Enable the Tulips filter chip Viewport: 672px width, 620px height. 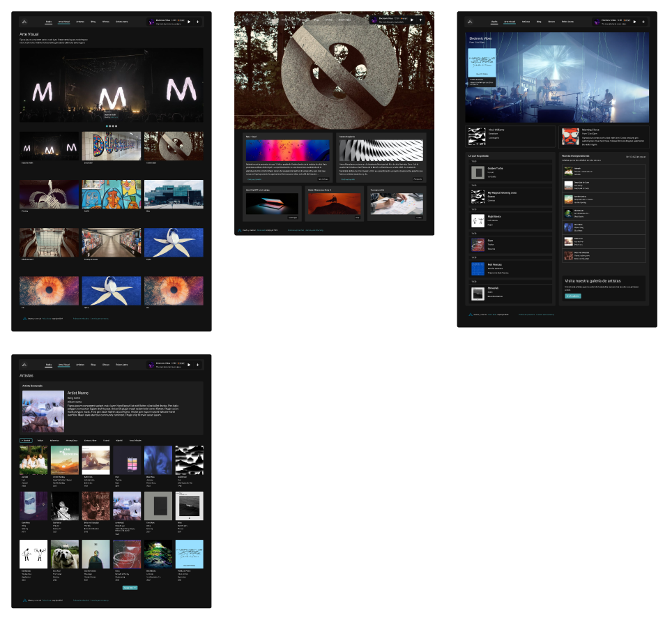pos(40,440)
